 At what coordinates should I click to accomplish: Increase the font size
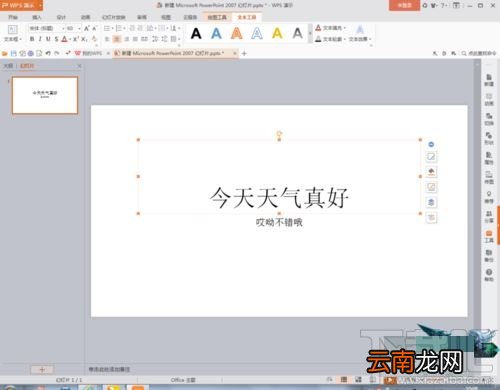pos(87,29)
